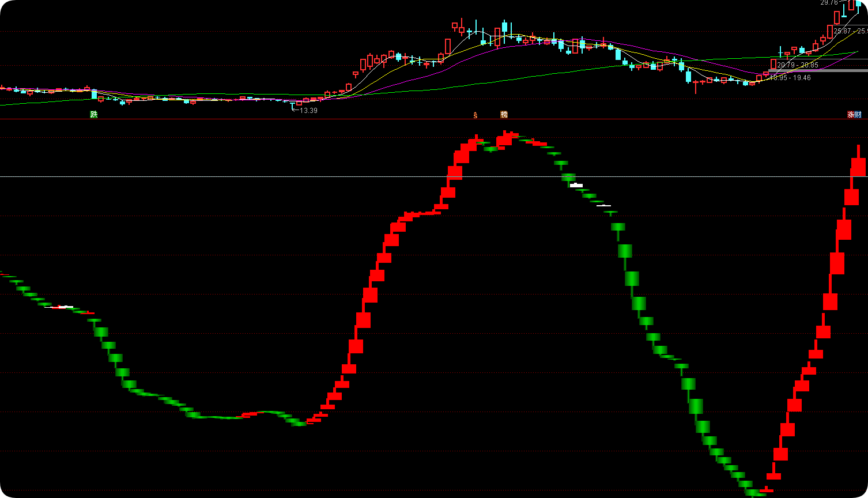The image size is (868, 498).
Task: Select the "18.95 - 19.46" gap label
Action: pyautogui.click(x=790, y=77)
